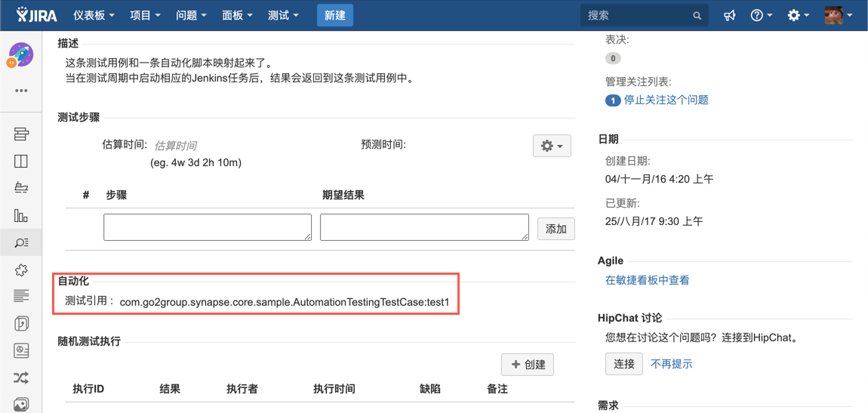Click the project rocket avatar in sidebar
The width and height of the screenshot is (868, 413).
click(x=20, y=55)
